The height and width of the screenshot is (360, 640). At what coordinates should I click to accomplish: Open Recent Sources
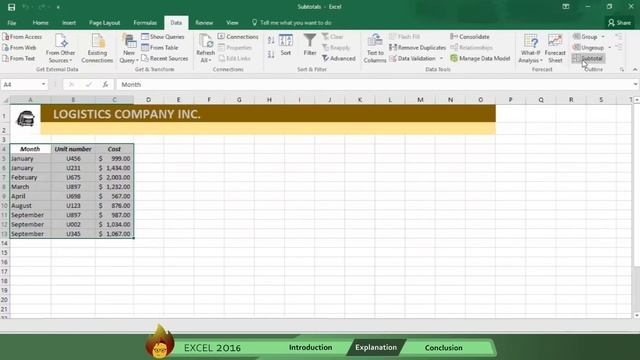[x=165, y=58]
